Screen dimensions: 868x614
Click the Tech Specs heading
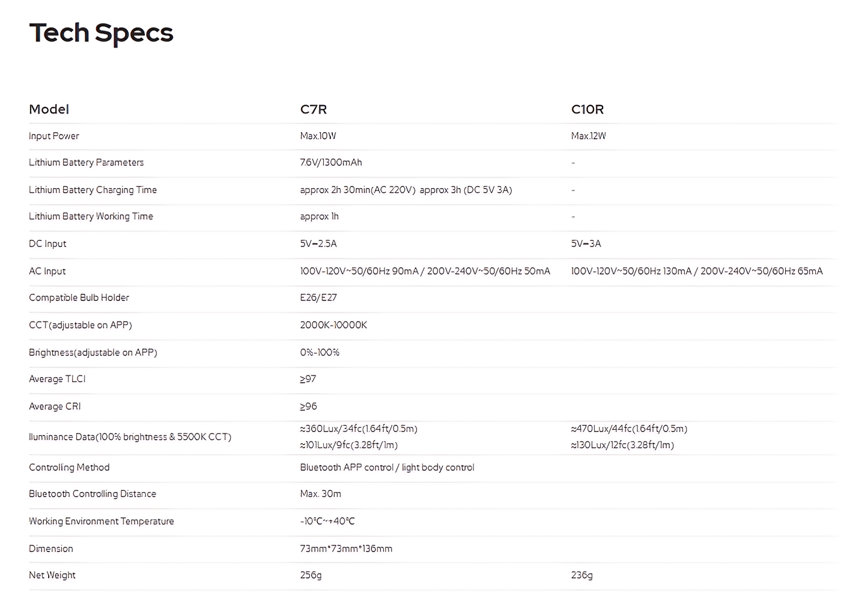coord(101,34)
